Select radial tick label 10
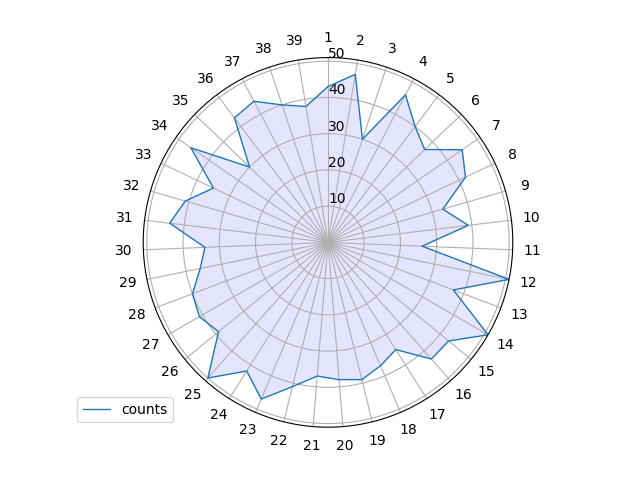This screenshot has height=480, width=640. point(337,198)
